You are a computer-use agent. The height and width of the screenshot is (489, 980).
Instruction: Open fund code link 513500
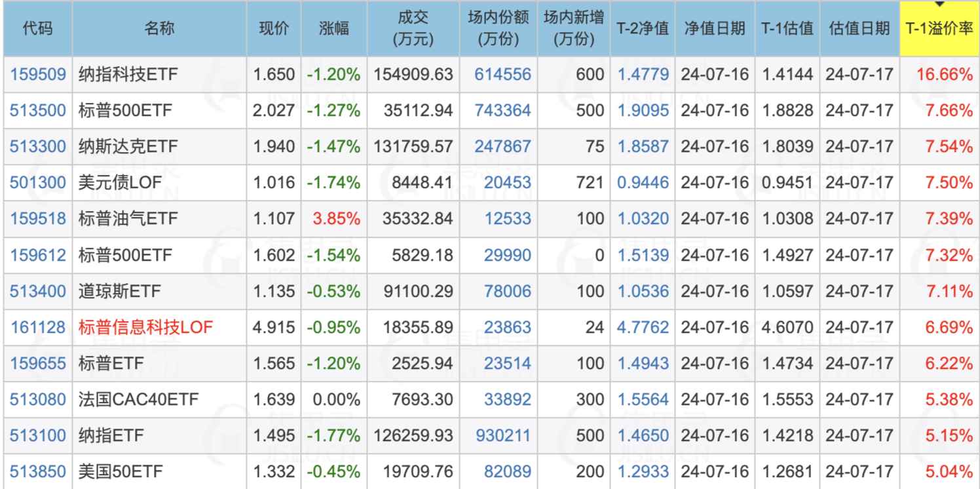pyautogui.click(x=38, y=111)
